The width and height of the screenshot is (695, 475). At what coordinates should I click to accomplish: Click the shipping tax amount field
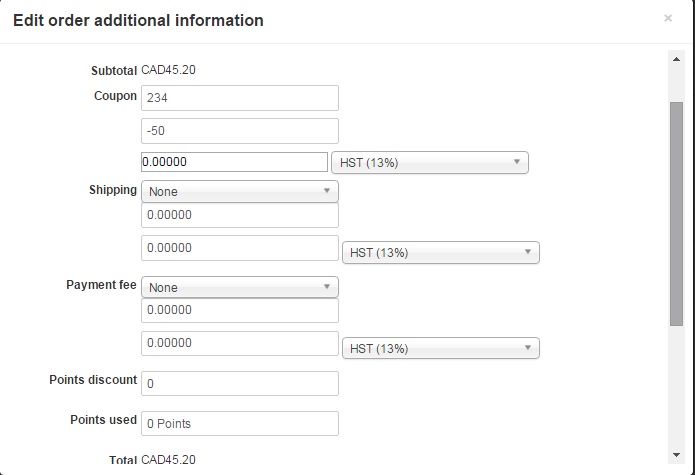tap(240, 248)
